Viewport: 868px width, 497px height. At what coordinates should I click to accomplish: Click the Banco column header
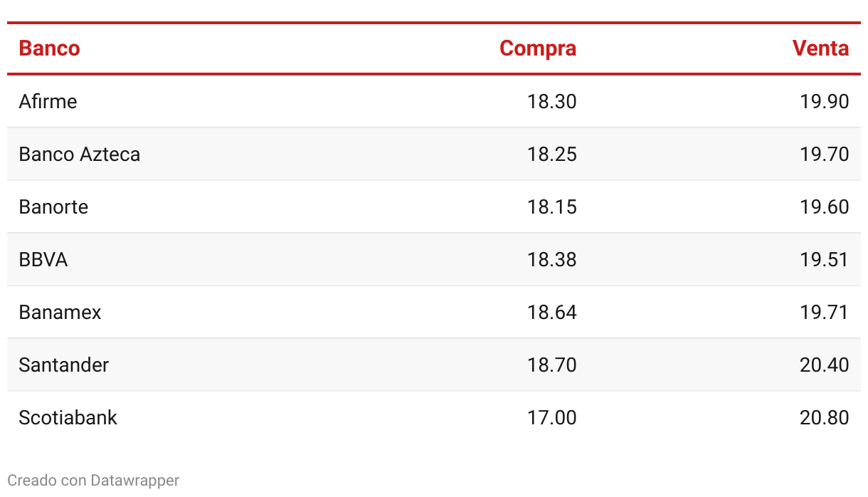tap(49, 48)
